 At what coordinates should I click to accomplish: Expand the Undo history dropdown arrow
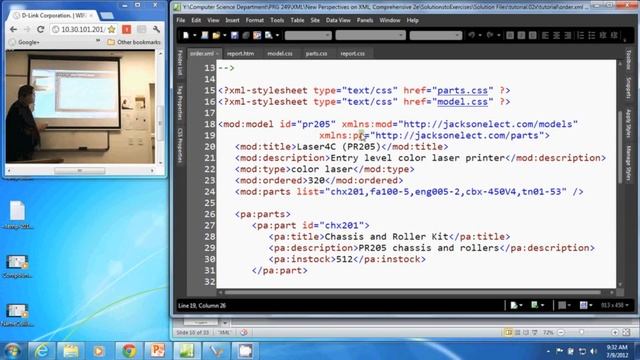tap(480, 36)
